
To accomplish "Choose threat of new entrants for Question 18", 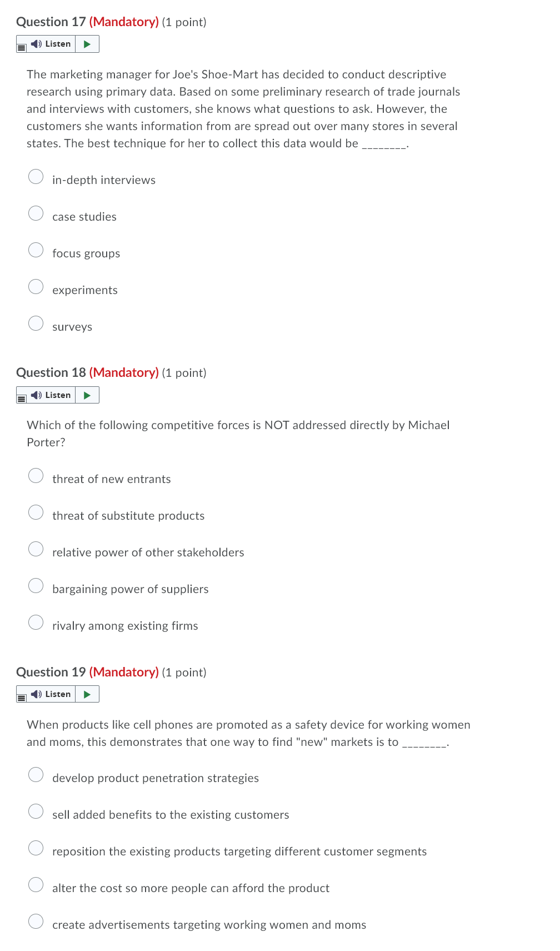I will pyautogui.click(x=36, y=475).
